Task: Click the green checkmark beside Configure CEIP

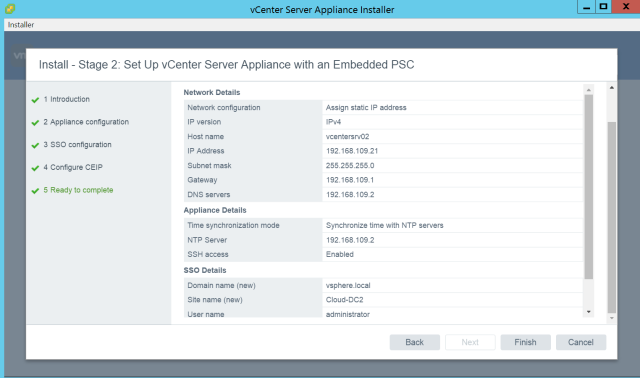Action: point(35,168)
